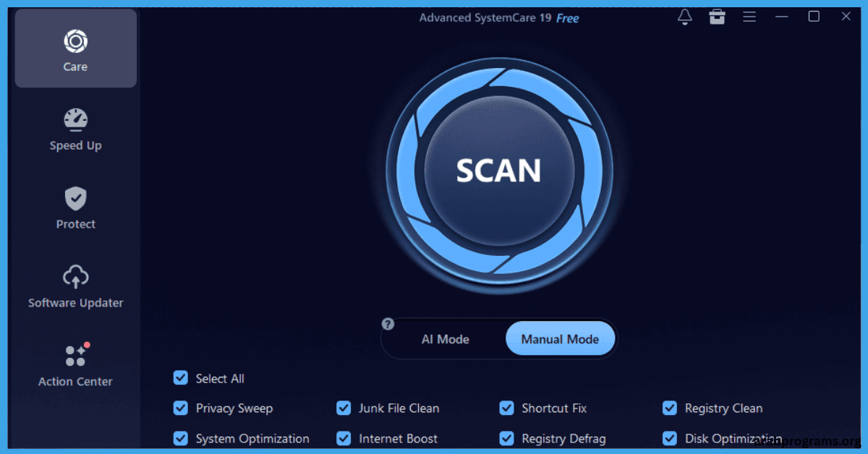868x454 pixels.
Task: Open the Action Center icon
Action: click(x=76, y=354)
